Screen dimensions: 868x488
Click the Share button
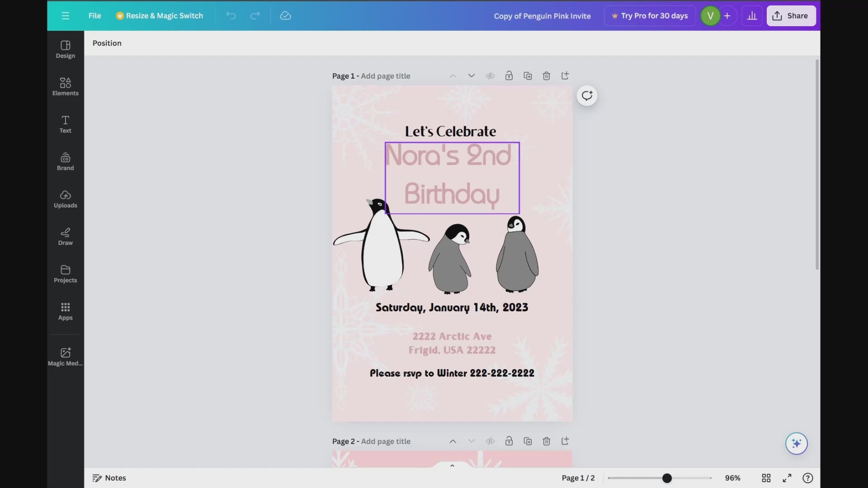791,16
